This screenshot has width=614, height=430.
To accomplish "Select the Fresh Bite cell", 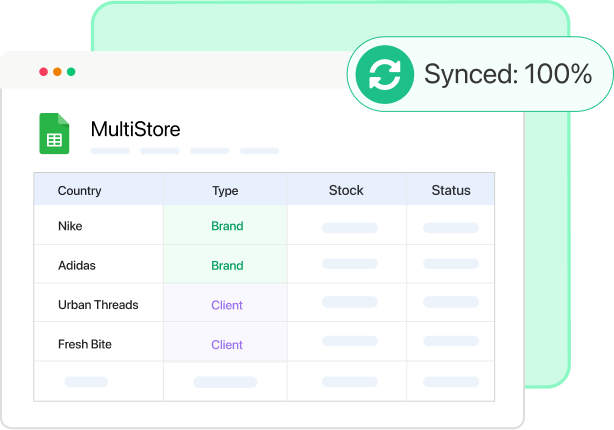I will [x=99, y=342].
